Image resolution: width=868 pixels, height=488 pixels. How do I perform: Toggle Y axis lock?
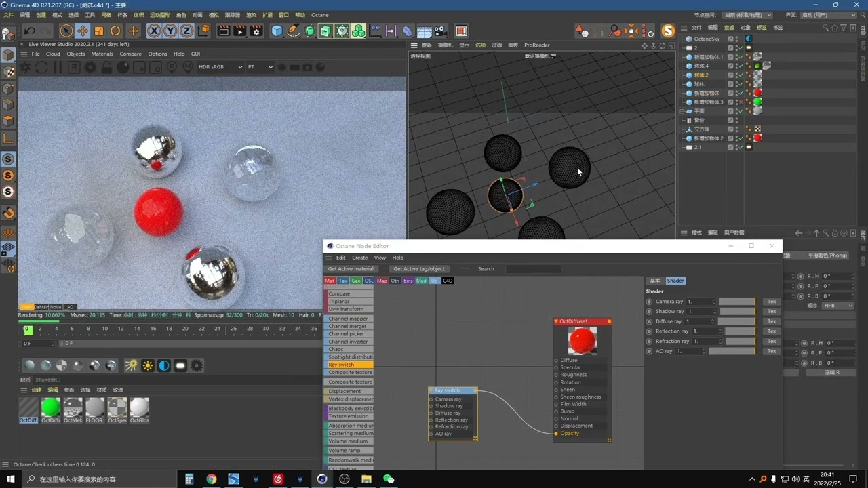click(170, 31)
